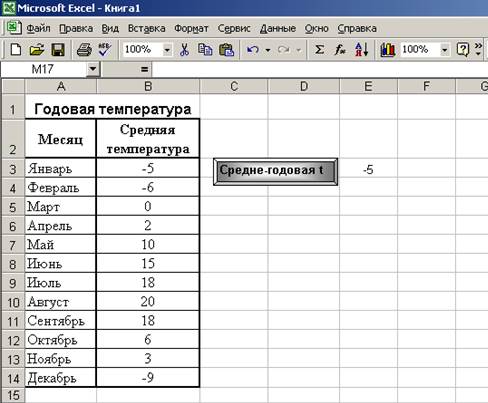Save the workbook with the floppy disk icon
Screen dimensions: 488x403
click(58, 50)
